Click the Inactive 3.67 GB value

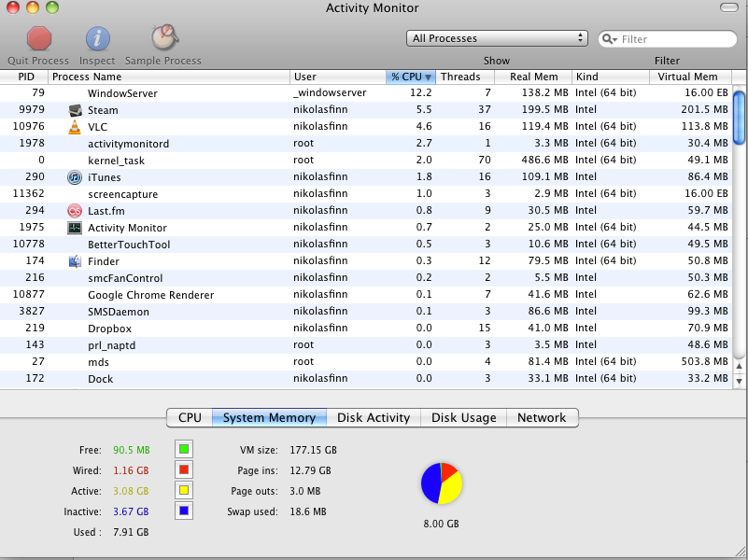pos(131,511)
